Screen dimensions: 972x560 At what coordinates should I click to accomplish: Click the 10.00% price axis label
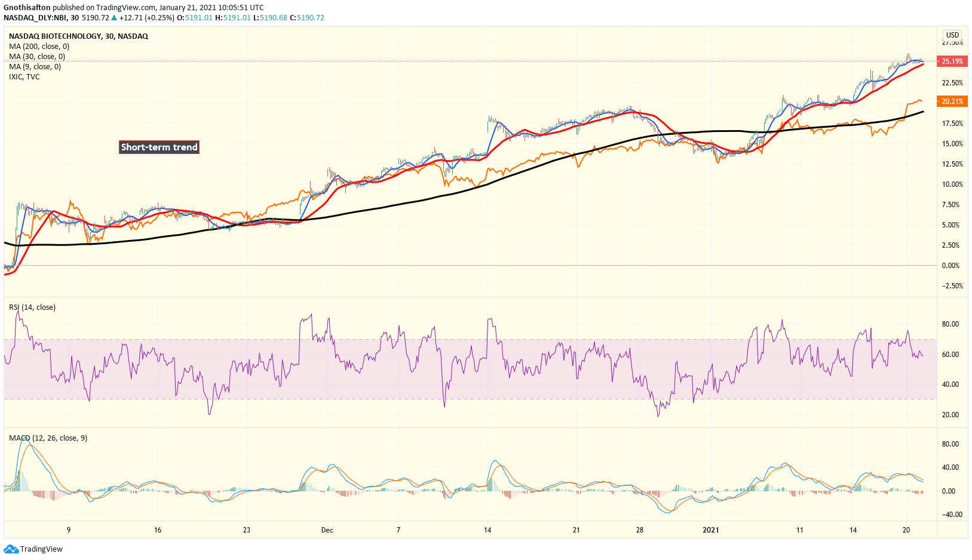pyautogui.click(x=952, y=184)
